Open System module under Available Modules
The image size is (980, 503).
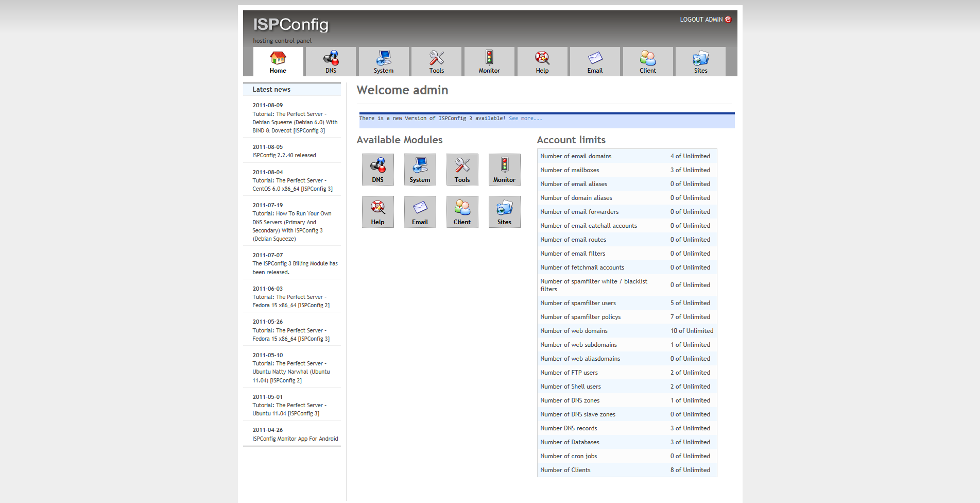[x=420, y=170]
